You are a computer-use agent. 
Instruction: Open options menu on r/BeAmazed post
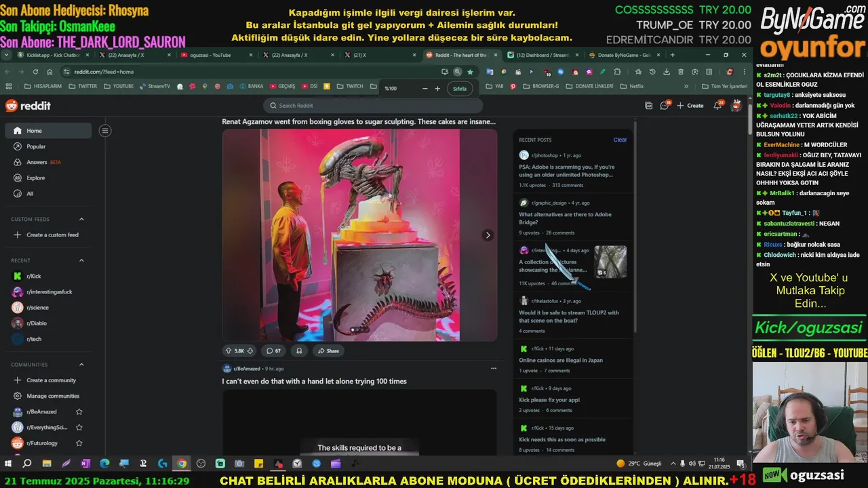(493, 369)
